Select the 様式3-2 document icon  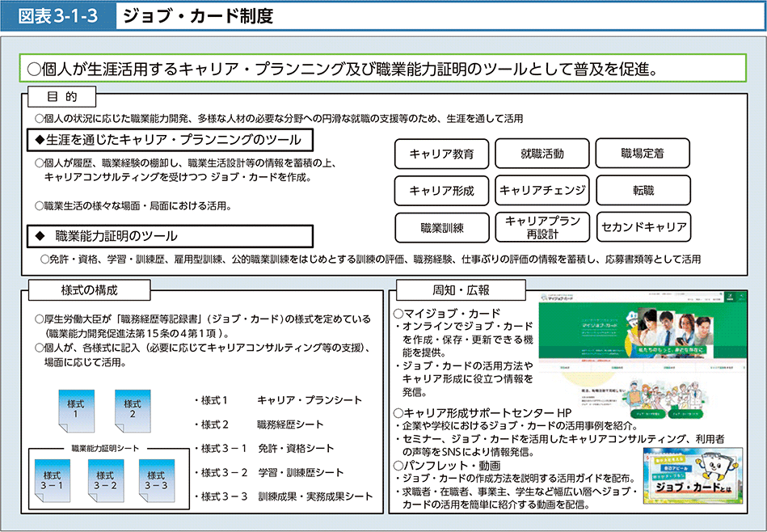coord(104,481)
